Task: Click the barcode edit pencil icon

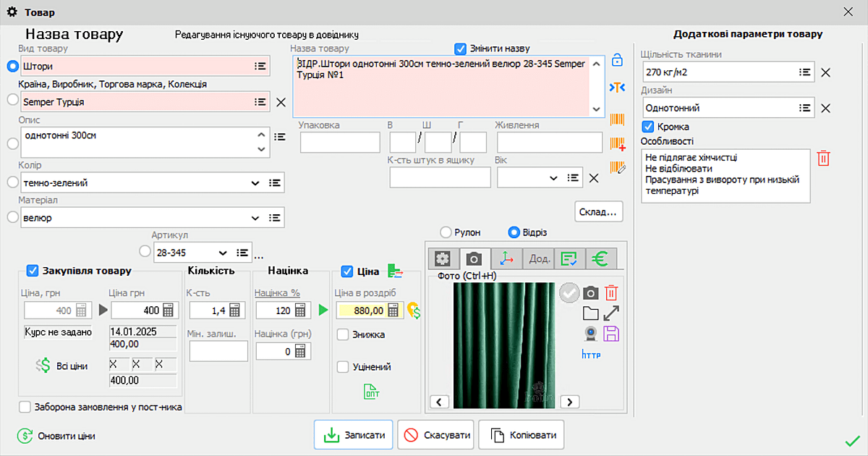Action: tap(617, 168)
